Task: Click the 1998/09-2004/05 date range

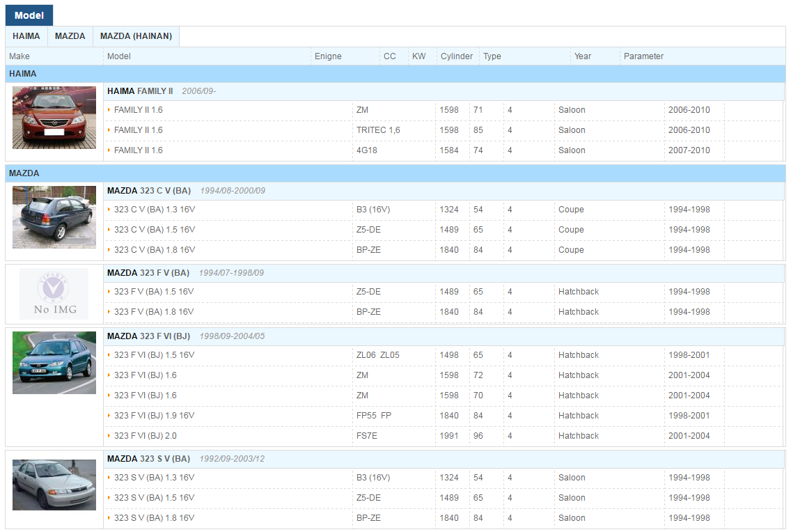Action: coord(232,336)
